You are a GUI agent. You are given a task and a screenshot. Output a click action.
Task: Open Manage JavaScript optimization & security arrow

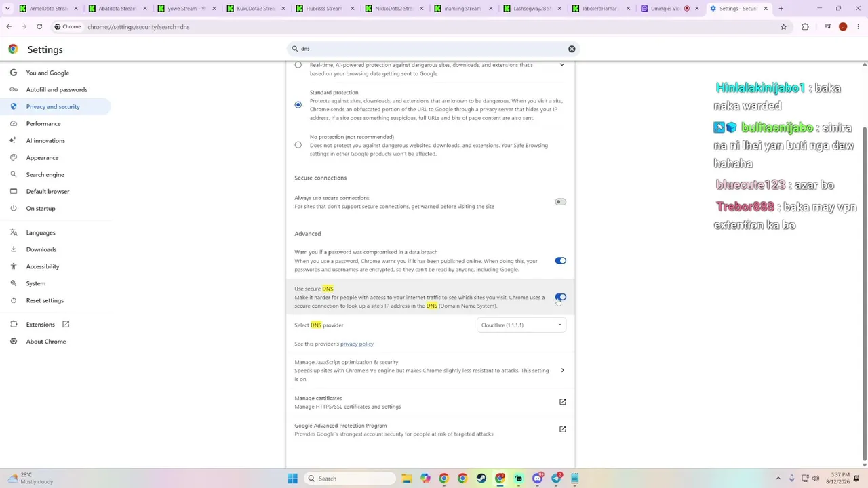pos(562,371)
